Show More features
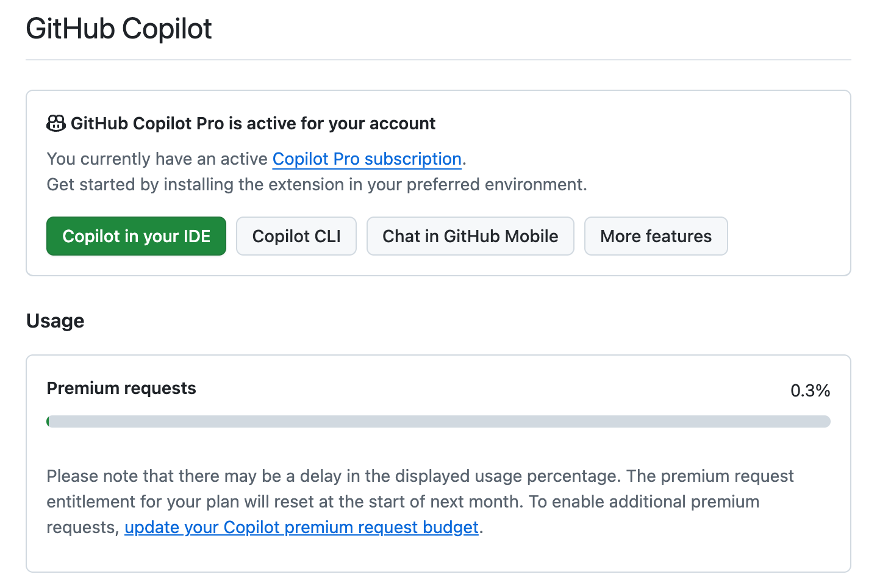 (x=656, y=236)
